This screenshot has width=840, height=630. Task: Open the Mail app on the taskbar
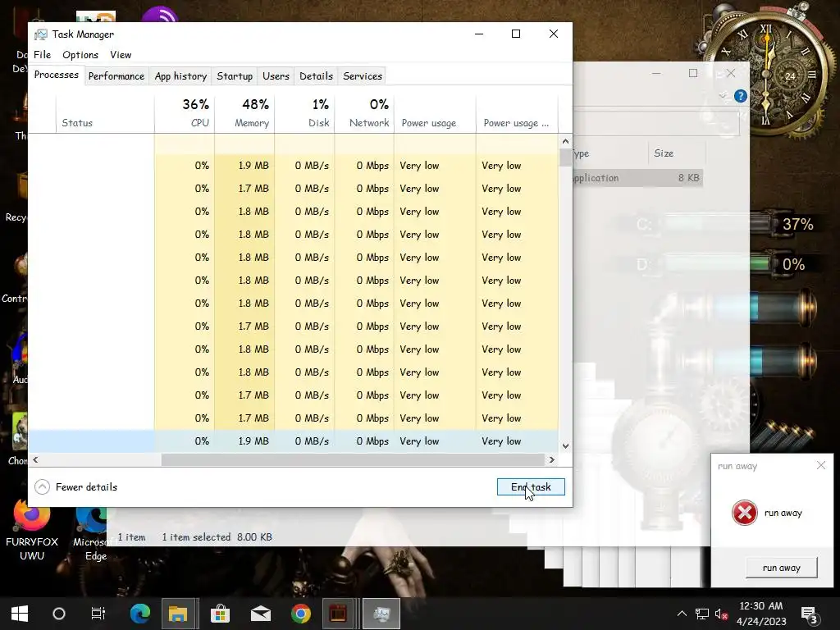pyautogui.click(x=260, y=614)
